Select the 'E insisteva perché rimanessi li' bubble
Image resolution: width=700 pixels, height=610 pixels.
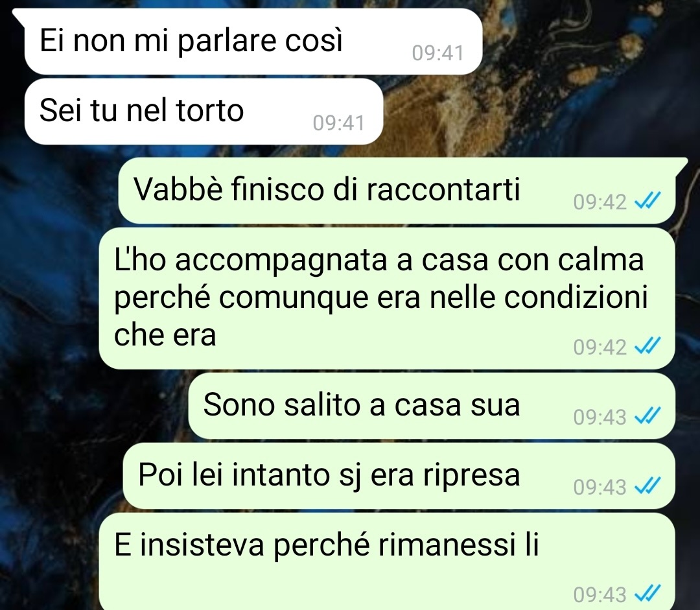[386, 561]
